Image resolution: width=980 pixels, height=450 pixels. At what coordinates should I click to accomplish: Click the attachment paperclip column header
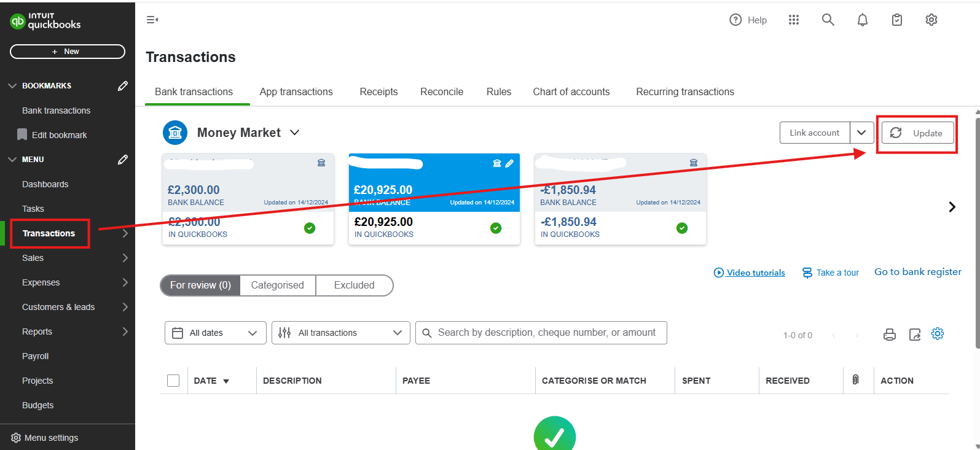coord(855,380)
